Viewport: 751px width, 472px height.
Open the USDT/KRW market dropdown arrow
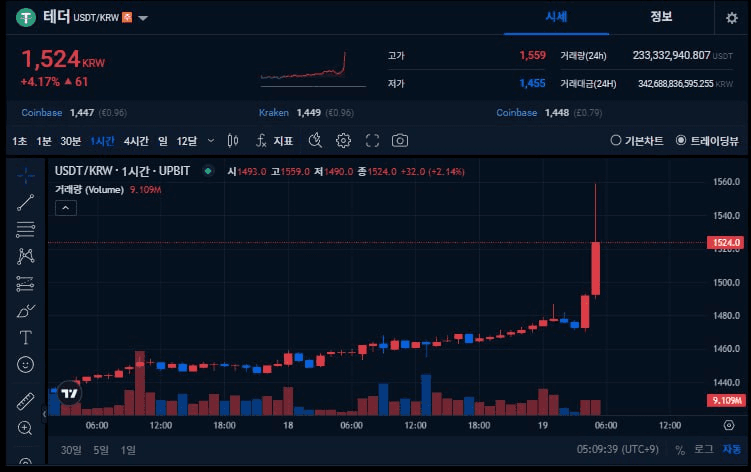pyautogui.click(x=143, y=19)
